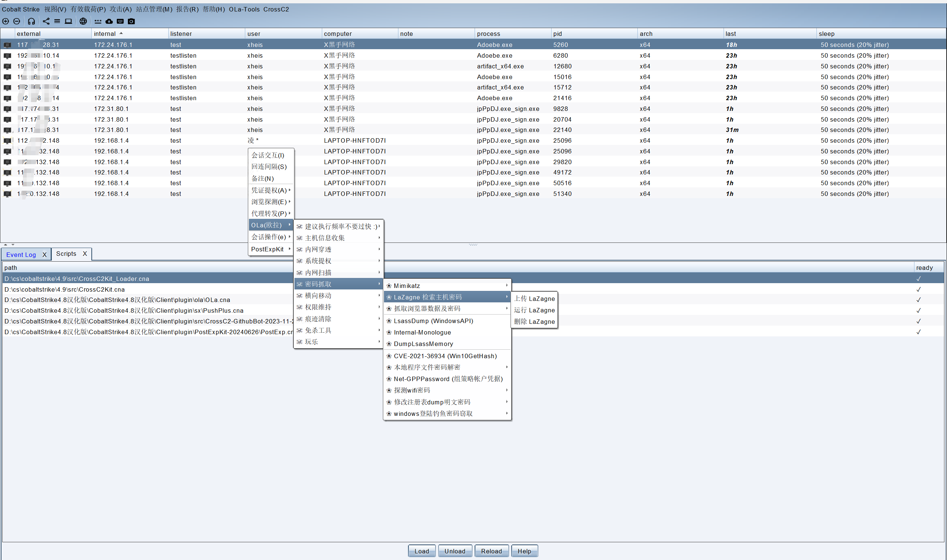Click the Load button
Screen dimensions: 947x560
(x=422, y=551)
